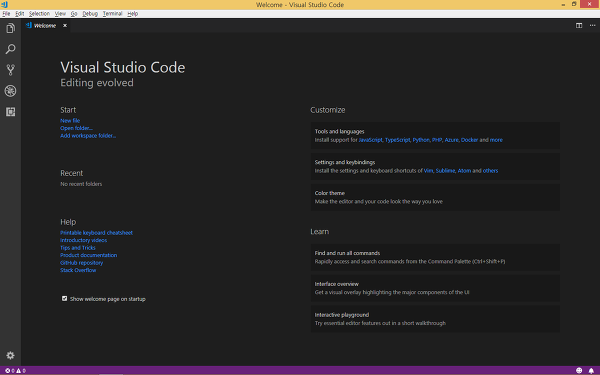Open the Interface overview card
Screen dimensions: 600x375
[x=435, y=288]
